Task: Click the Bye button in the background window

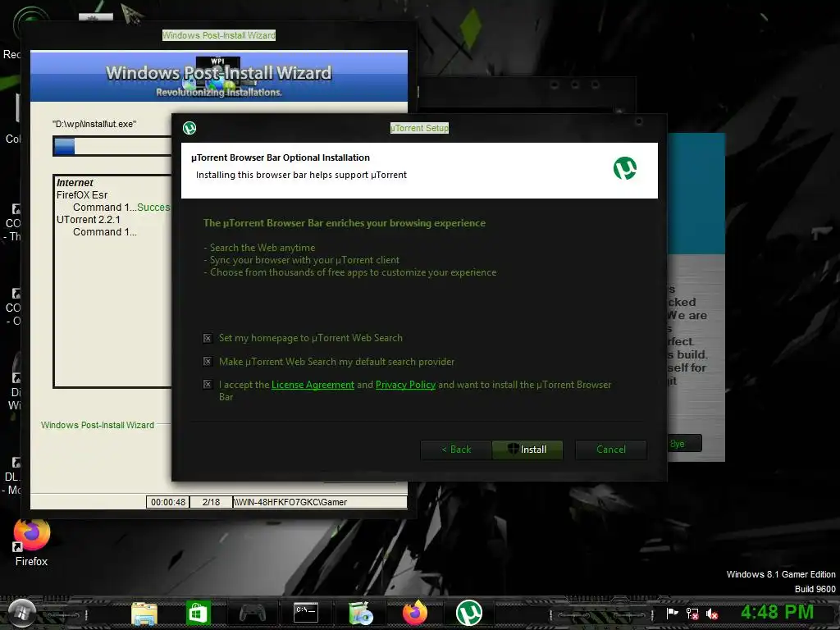Action: coord(684,444)
